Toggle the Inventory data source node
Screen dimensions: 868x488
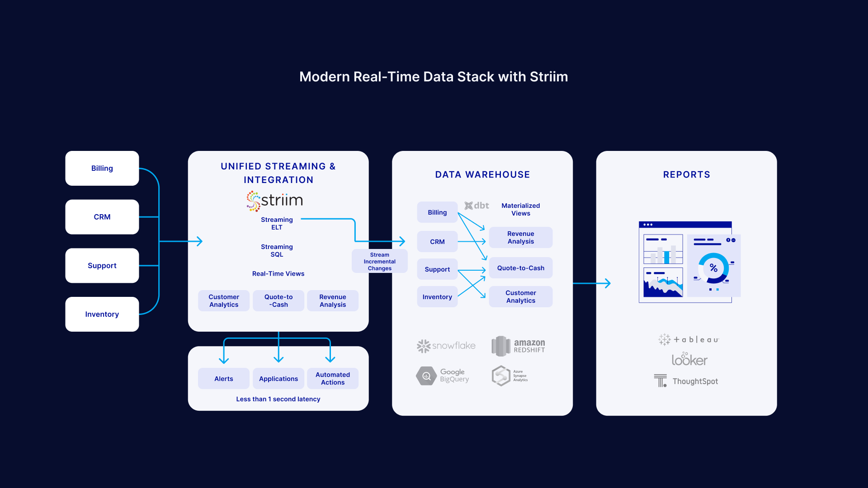coord(101,314)
